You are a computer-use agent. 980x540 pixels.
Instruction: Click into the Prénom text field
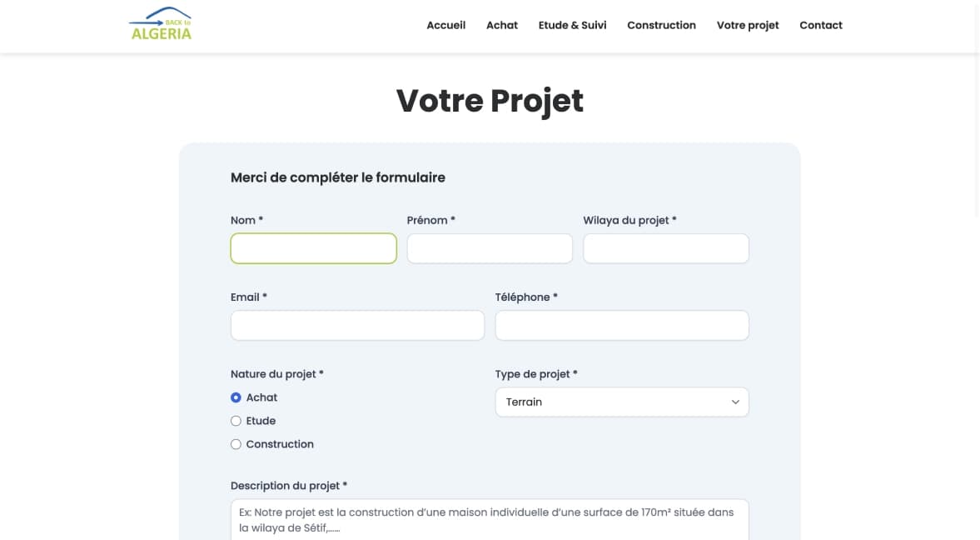pyautogui.click(x=490, y=248)
